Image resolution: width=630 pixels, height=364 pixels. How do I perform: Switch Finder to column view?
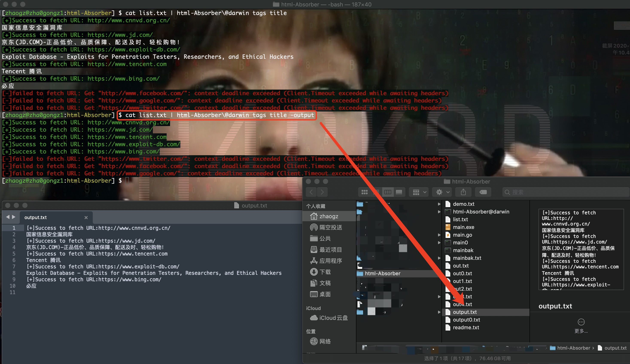click(x=388, y=192)
